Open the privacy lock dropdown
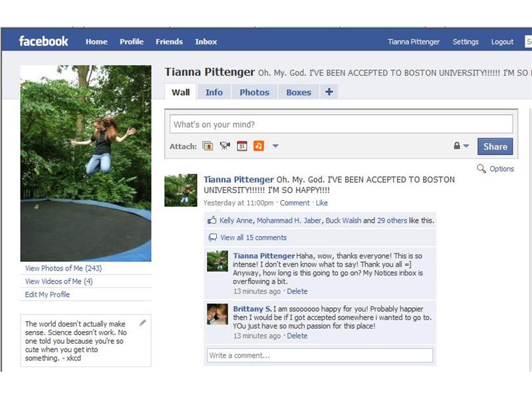 coord(462,146)
